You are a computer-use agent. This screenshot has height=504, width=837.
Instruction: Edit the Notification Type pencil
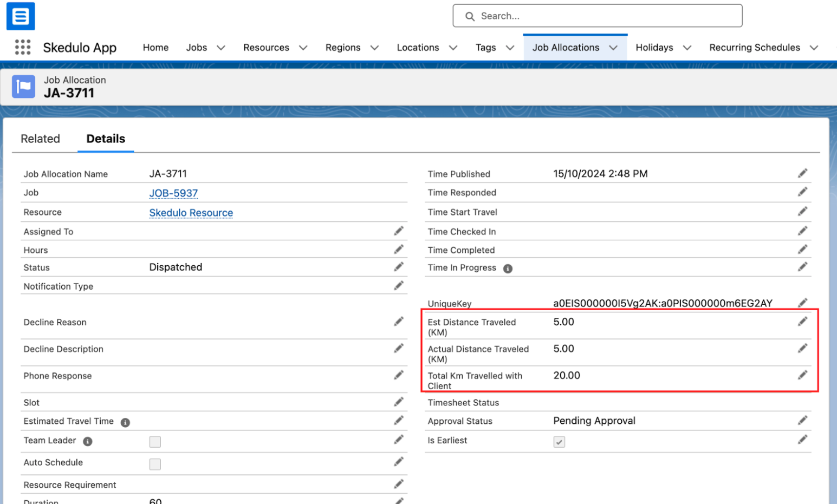(x=399, y=286)
